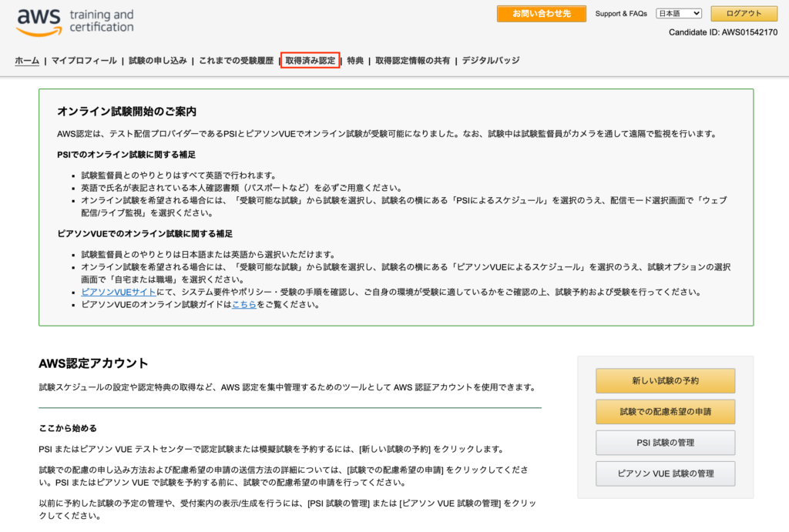Click the ここから始める subheading
The width and height of the screenshot is (789, 532).
pyautogui.click(x=68, y=428)
